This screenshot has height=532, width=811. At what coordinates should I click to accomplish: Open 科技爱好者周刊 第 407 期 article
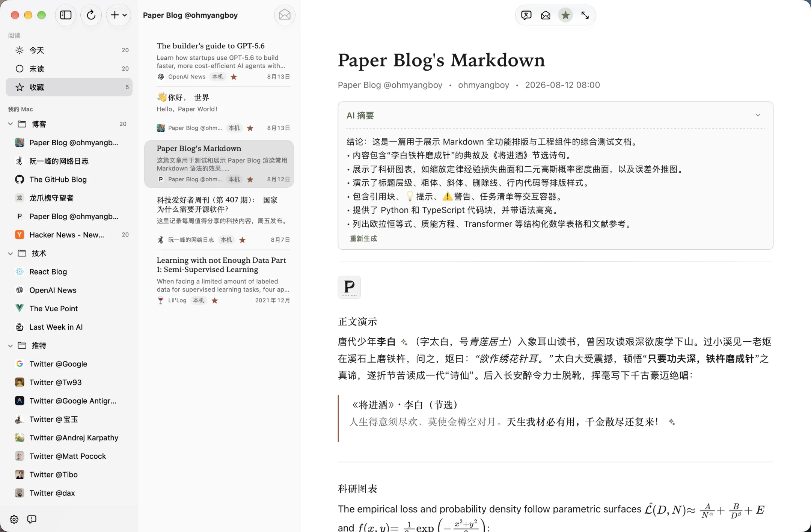(219, 219)
